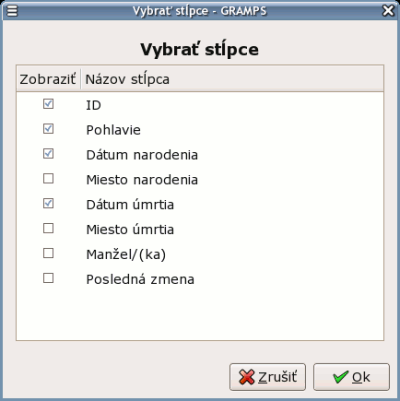Enable the Manžel/(ka) column checkbox
400x401 pixels.
[x=48, y=253]
